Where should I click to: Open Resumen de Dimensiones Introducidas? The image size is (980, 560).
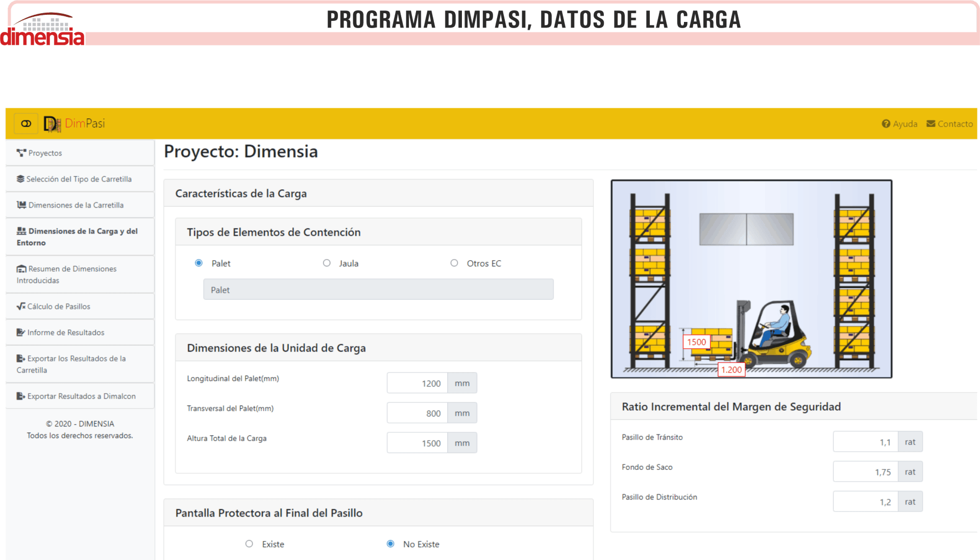[20, 268]
